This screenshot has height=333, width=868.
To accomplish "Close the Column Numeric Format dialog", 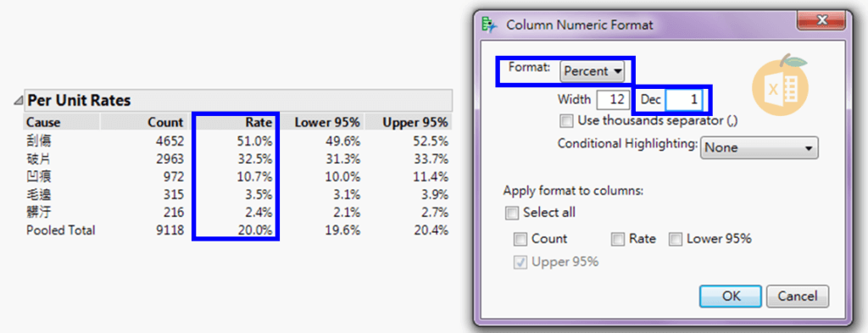I will pos(821,21).
